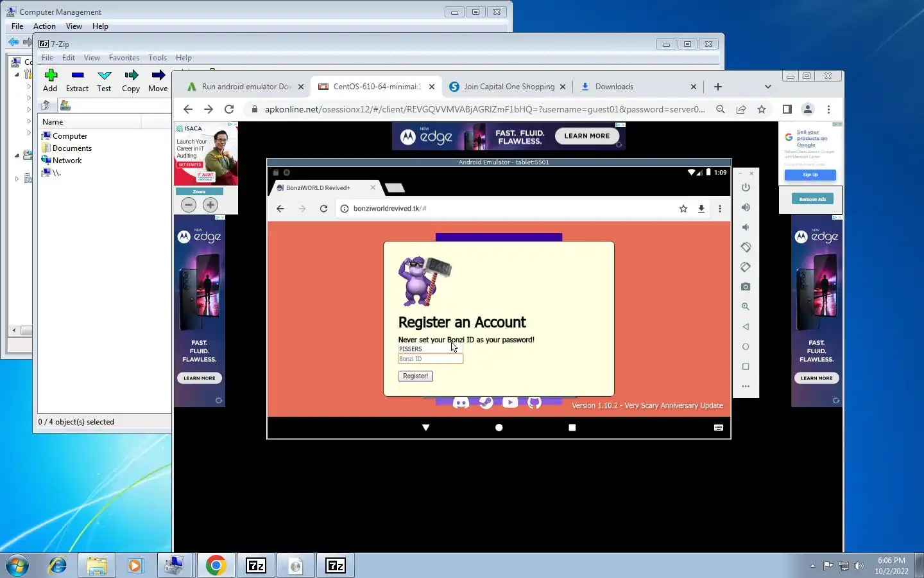Collapse the tools-icon node in Computer Management tree
Screen dimensions: 924x578
[x=17, y=74]
